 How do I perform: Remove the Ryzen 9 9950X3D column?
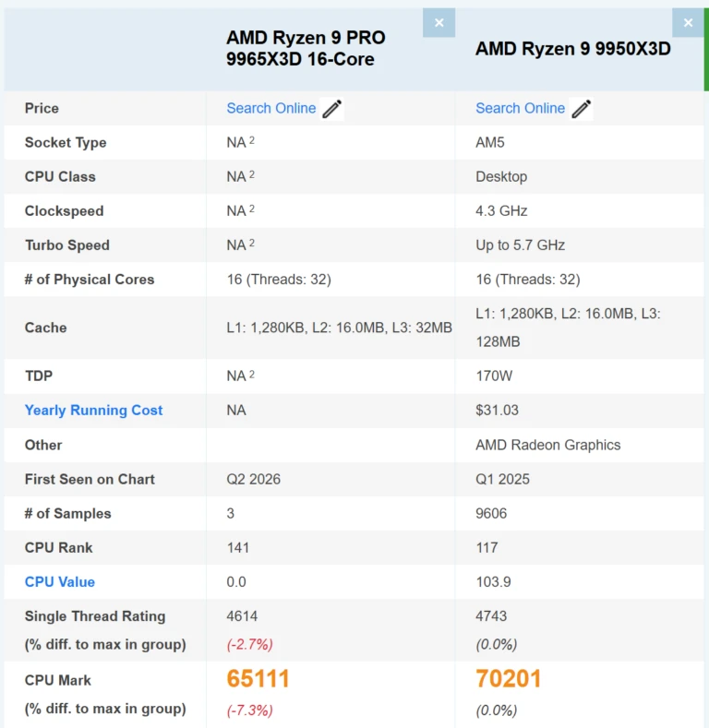click(x=688, y=23)
